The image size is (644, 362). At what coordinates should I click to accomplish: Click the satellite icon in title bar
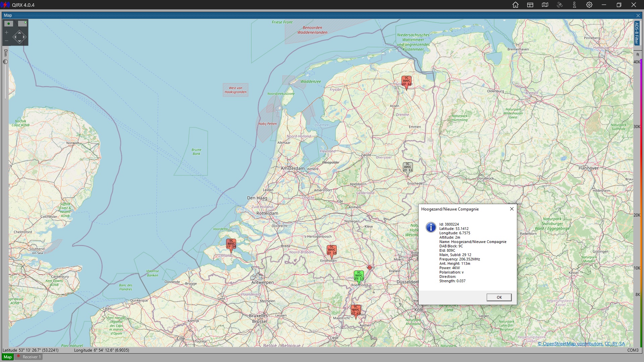[x=560, y=5]
